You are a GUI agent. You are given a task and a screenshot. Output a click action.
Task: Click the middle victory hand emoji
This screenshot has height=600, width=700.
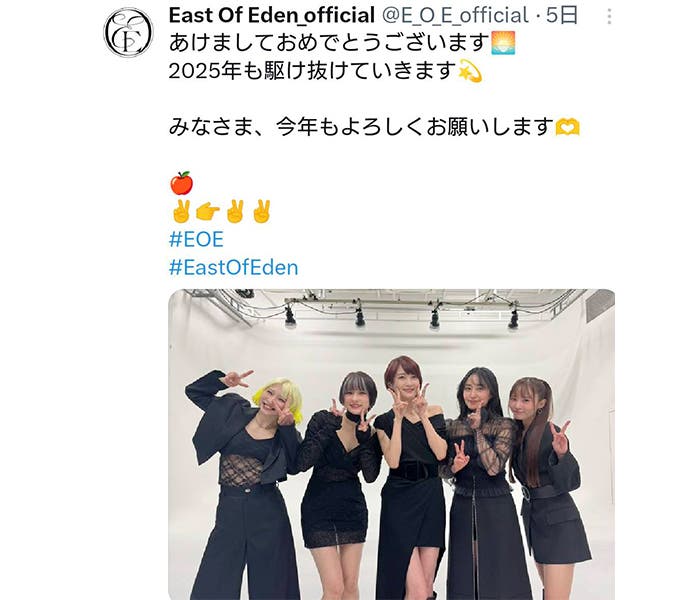[235, 211]
